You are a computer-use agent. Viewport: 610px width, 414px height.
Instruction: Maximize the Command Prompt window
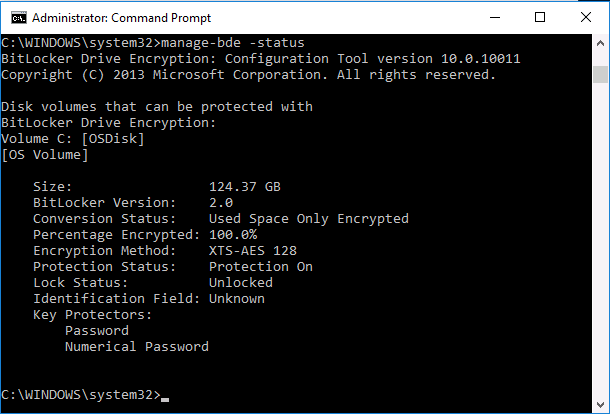pyautogui.click(x=540, y=18)
